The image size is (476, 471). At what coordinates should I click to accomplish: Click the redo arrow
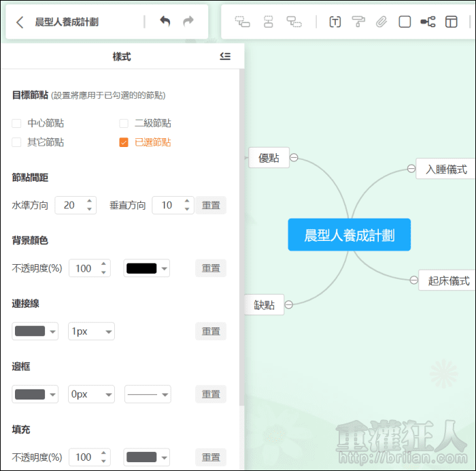pyautogui.click(x=188, y=22)
